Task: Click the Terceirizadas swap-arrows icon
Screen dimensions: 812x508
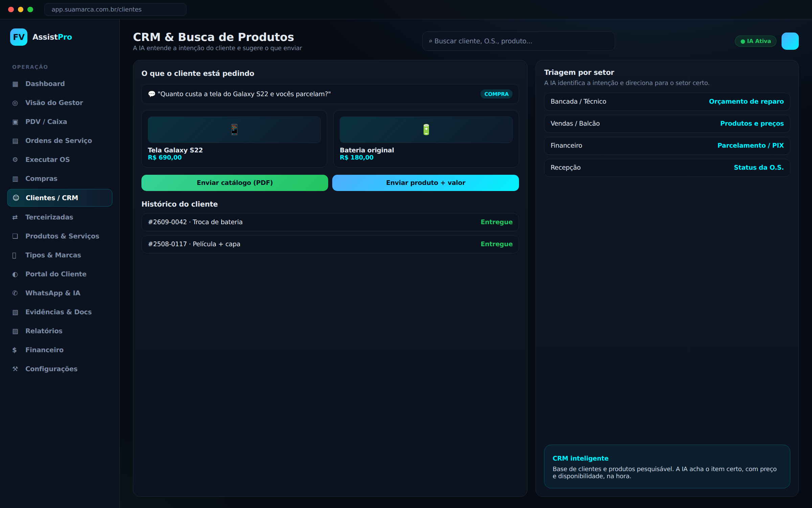Action: click(15, 217)
